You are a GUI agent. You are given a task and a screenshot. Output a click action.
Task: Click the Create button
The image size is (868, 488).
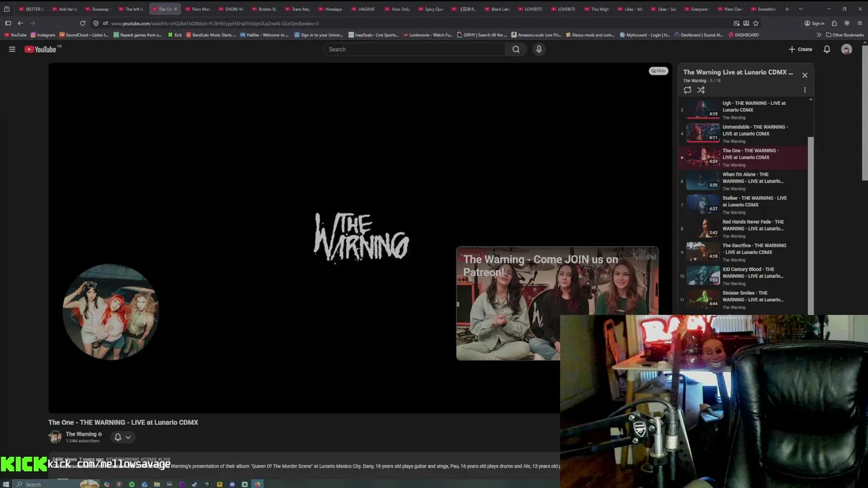(800, 49)
